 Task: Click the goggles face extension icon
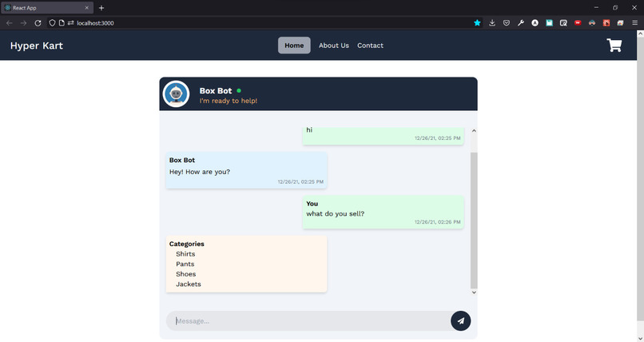592,23
